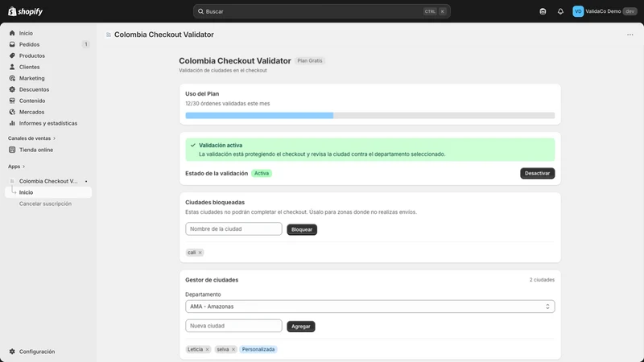Viewport: 644px width, 362px height.
Task: Open the Sidekick assistant icon in top bar
Action: pos(543,11)
